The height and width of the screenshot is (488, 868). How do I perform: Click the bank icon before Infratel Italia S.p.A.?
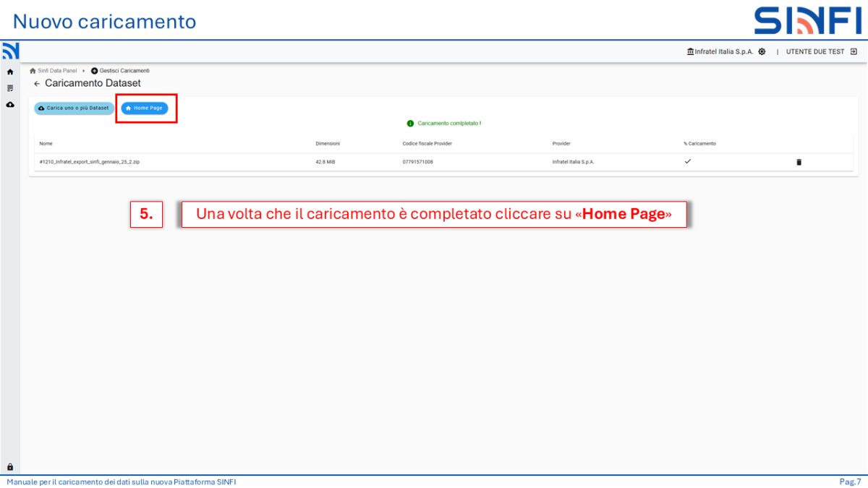click(x=690, y=52)
